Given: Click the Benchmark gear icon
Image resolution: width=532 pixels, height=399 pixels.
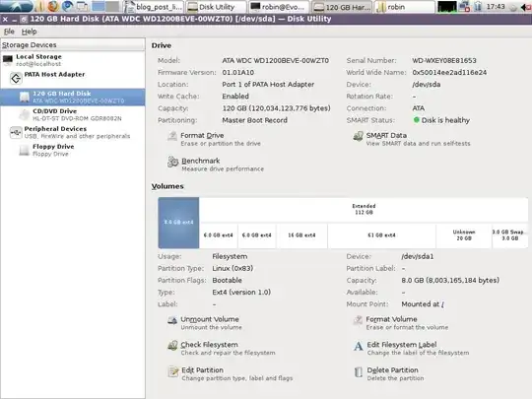Looking at the screenshot, I should 172,162.
